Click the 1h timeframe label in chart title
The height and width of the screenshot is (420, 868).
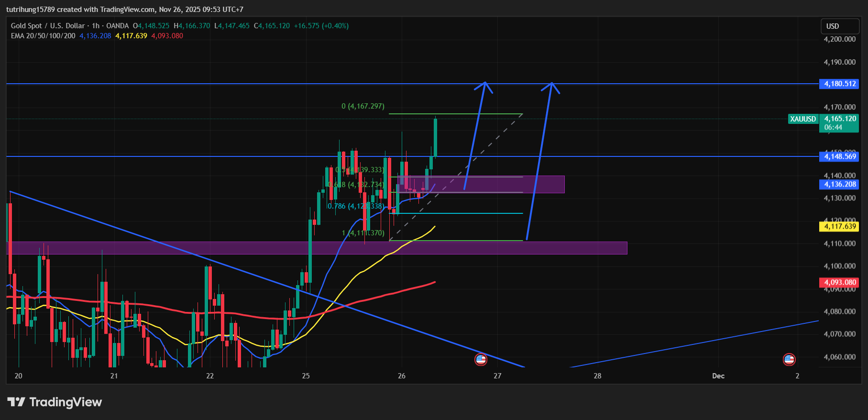96,26
